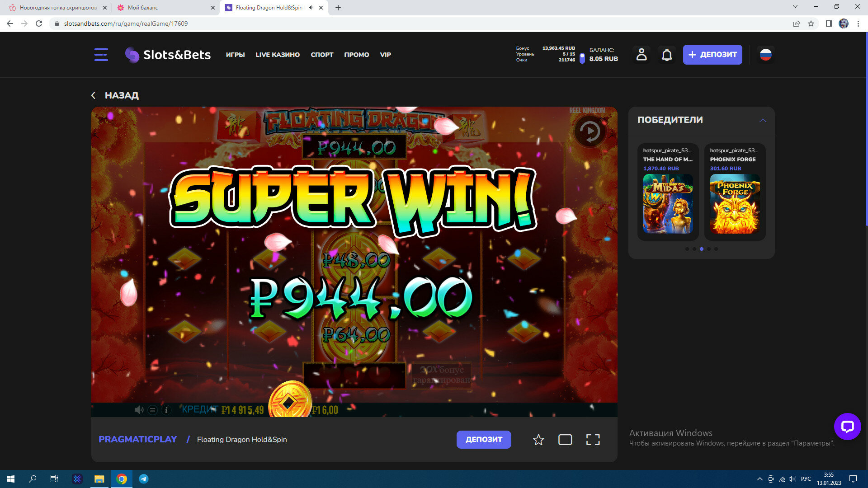Toggle the bonus balance switch

point(582,58)
